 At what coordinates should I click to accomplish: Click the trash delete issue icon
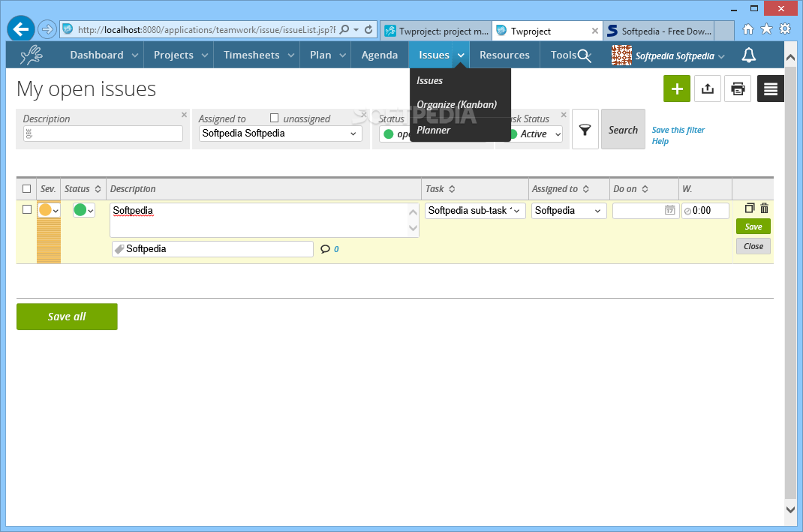point(764,208)
